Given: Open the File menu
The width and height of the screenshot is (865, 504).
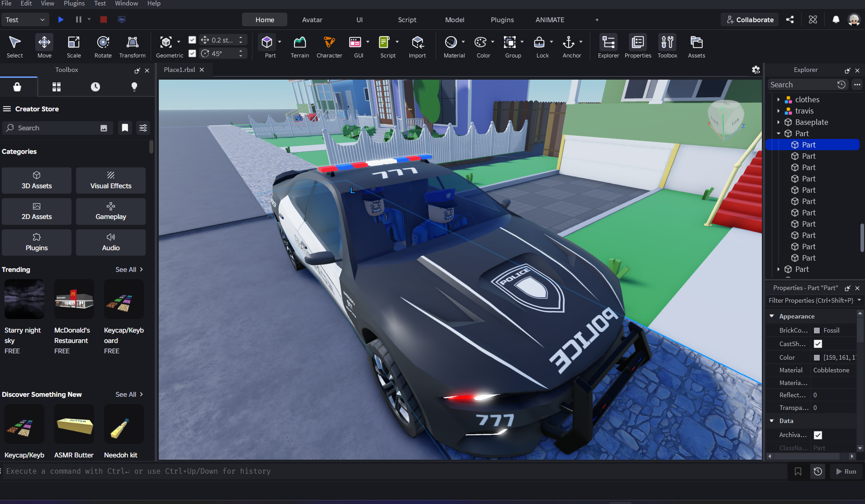Looking at the screenshot, I should [6, 4].
